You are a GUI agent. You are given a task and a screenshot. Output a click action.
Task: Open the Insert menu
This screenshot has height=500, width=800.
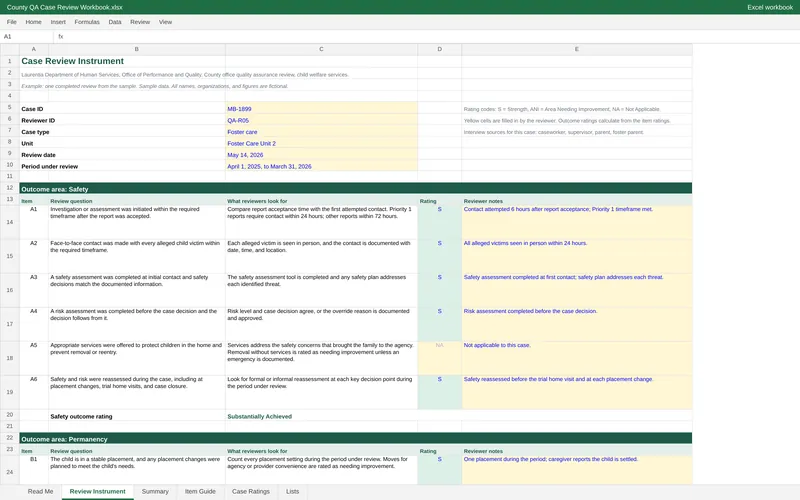click(58, 22)
